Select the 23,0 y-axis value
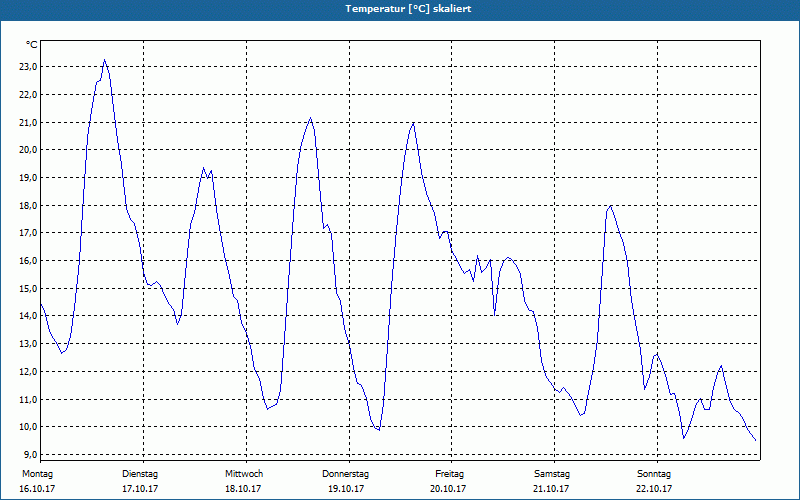800x500 pixels. (27, 67)
